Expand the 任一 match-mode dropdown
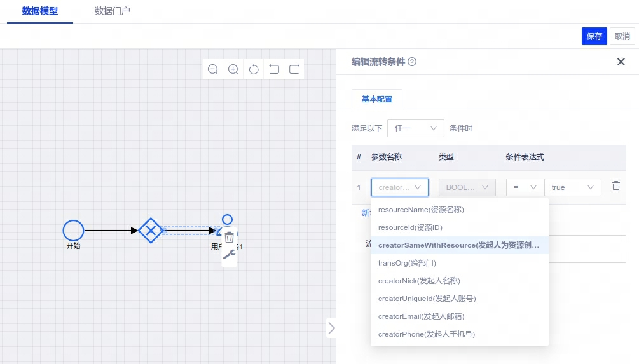 (x=415, y=128)
